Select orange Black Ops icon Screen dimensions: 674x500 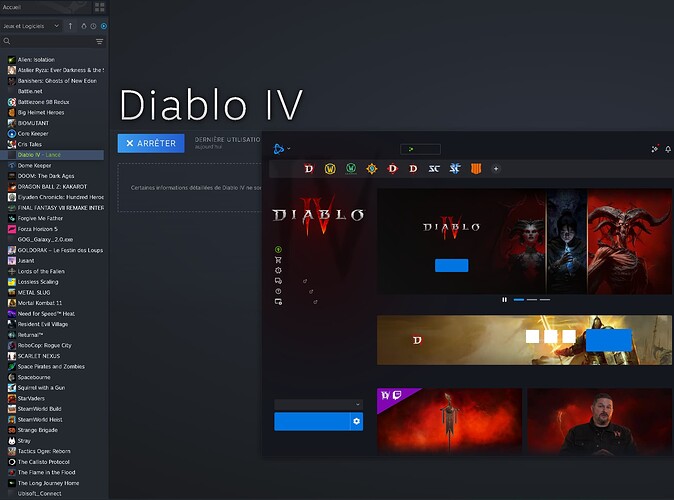(476, 169)
